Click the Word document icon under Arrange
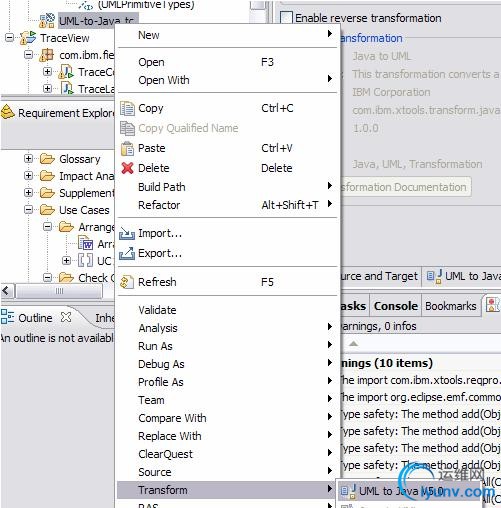This screenshot has width=501, height=508. tap(86, 243)
